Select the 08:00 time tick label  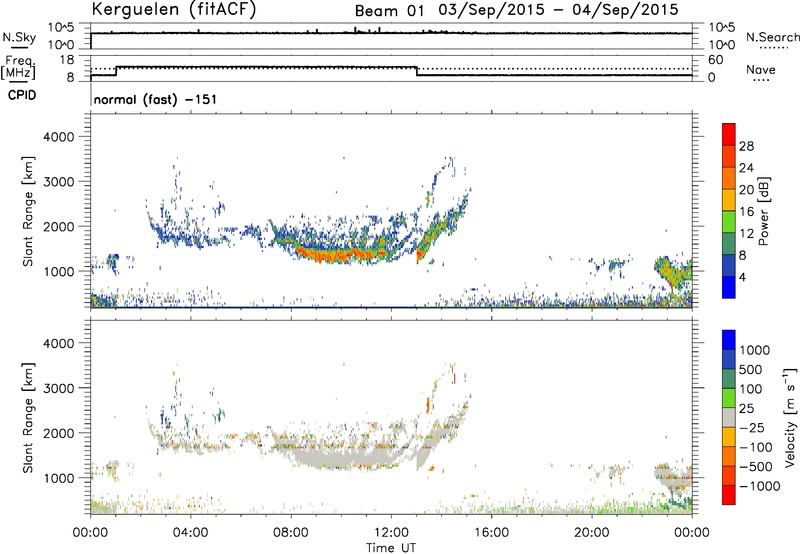[x=291, y=533]
